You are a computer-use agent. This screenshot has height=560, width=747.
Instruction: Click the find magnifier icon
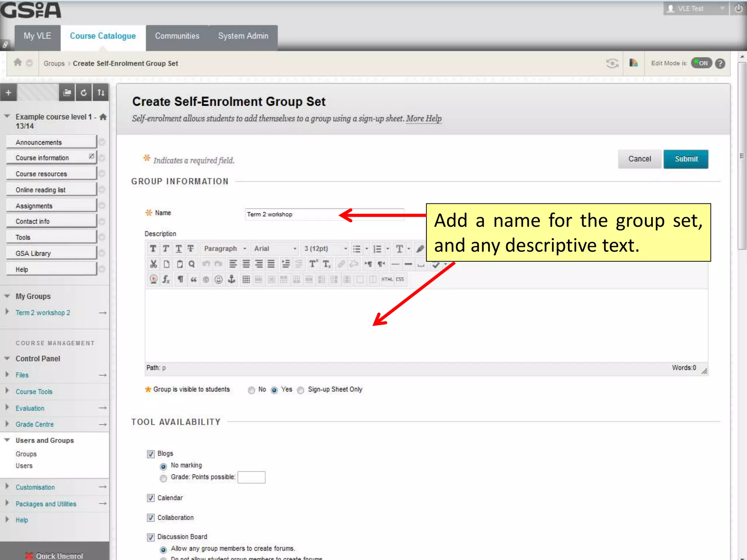[191, 264]
